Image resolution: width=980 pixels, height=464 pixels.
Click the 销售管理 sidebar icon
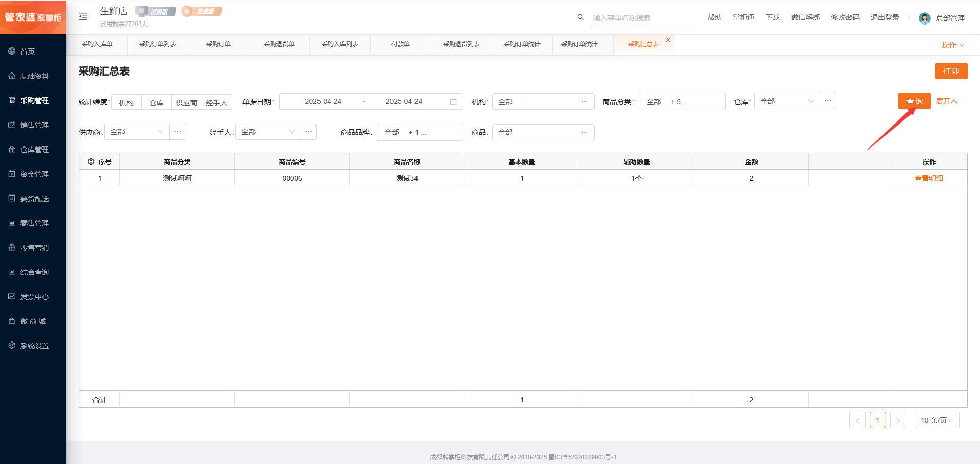(x=12, y=125)
